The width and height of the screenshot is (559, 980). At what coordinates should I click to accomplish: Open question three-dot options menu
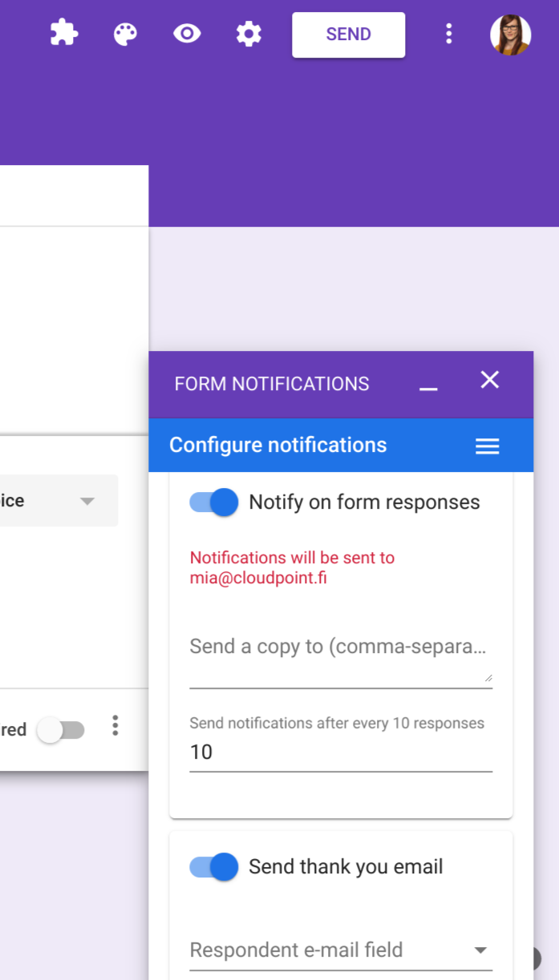115,726
